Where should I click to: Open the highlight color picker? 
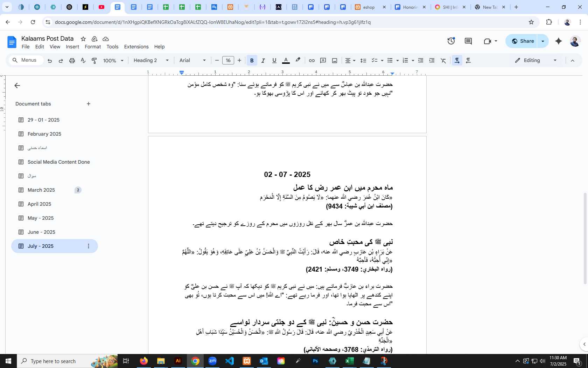[297, 61]
